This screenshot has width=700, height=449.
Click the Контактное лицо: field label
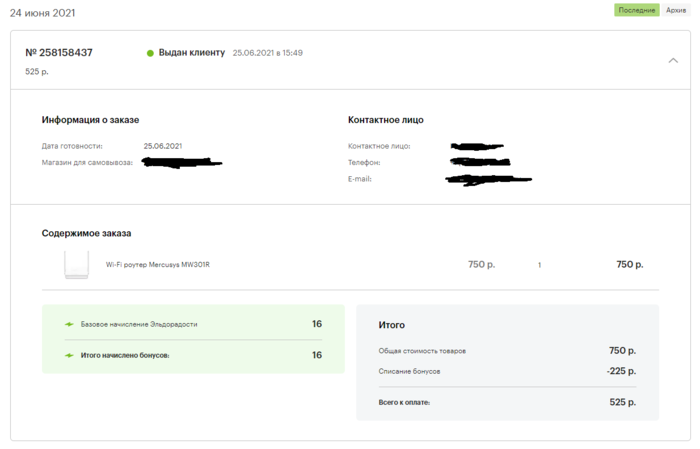pyautogui.click(x=379, y=146)
